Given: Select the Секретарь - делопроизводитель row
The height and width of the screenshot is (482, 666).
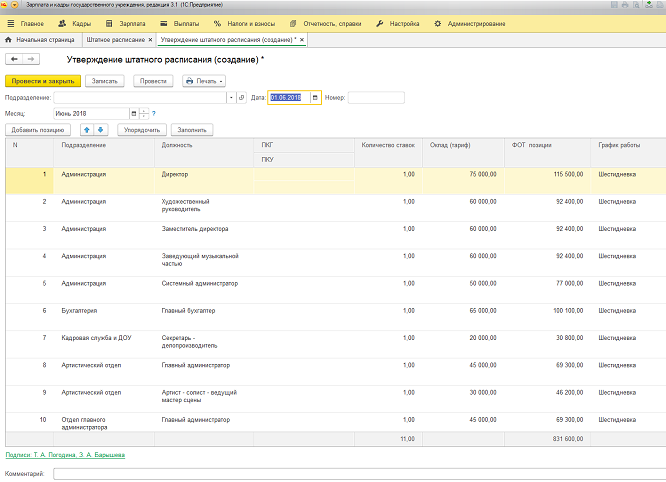Looking at the screenshot, I should click(x=336, y=344).
